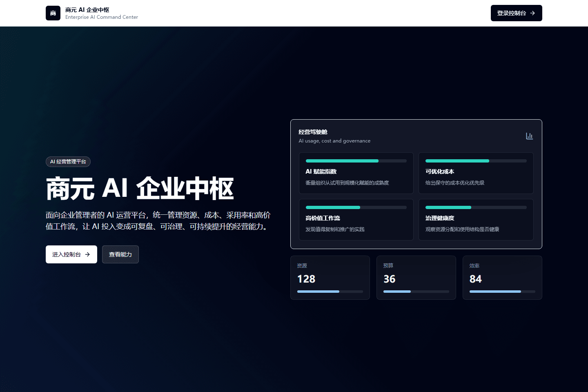Click the 资源 value 128
Screen dimensions: 588x392
click(306, 279)
